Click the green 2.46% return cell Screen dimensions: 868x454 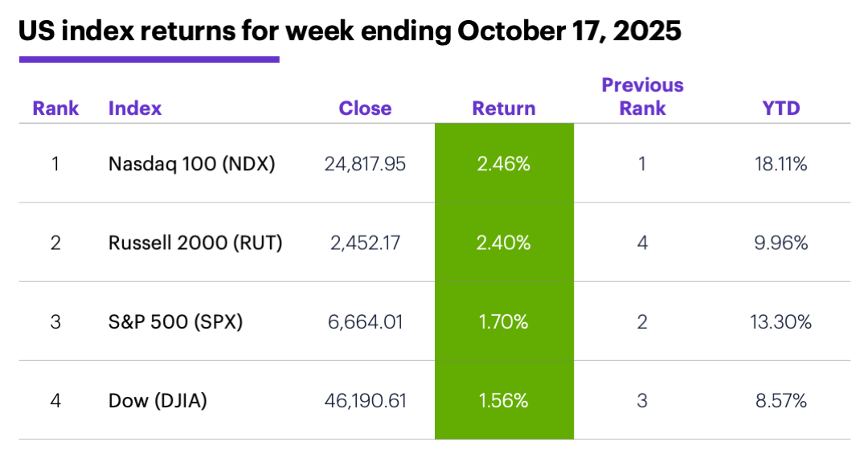504,164
